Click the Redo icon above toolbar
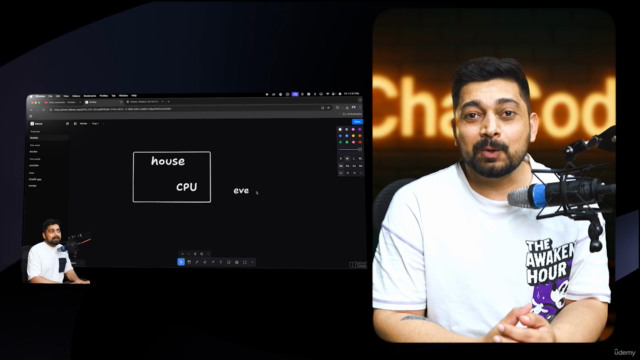640x360 pixels. [x=189, y=254]
